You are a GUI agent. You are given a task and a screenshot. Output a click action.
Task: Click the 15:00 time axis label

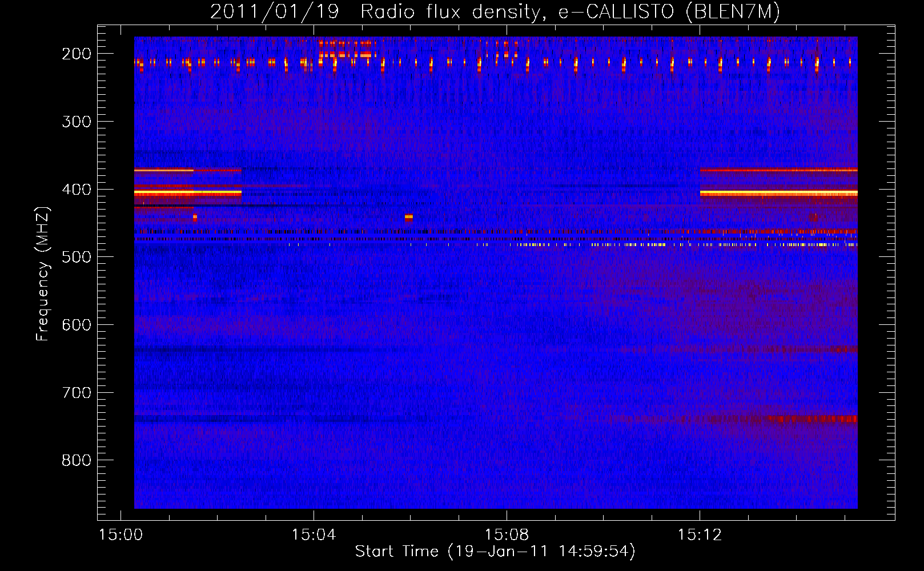(x=120, y=535)
